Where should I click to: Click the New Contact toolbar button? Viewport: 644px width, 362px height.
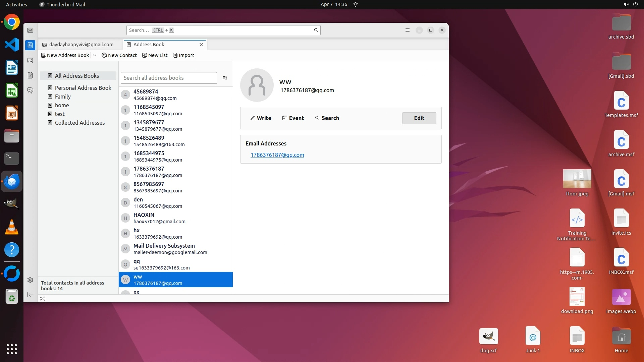(119, 55)
